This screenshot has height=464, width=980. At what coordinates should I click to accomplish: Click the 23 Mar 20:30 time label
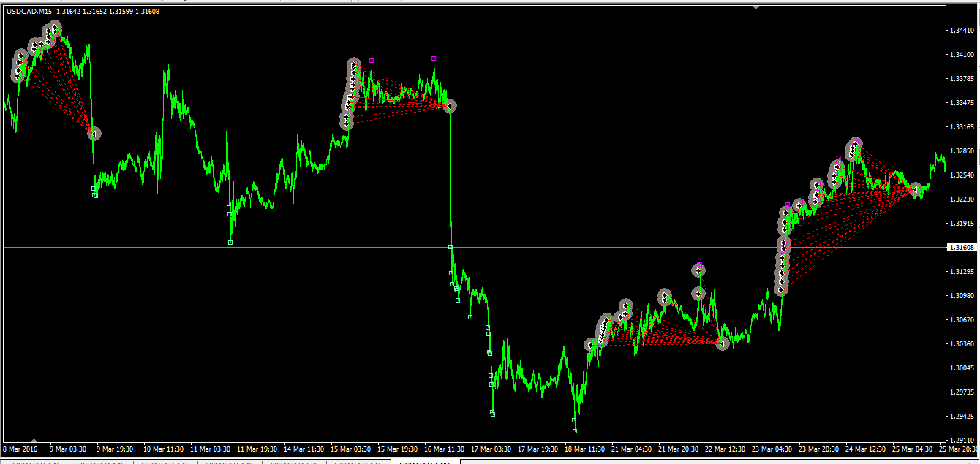pos(819,449)
